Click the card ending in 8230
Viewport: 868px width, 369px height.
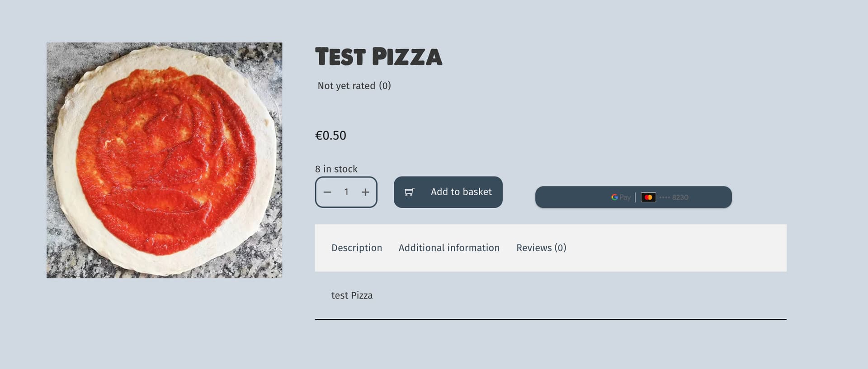(x=674, y=197)
